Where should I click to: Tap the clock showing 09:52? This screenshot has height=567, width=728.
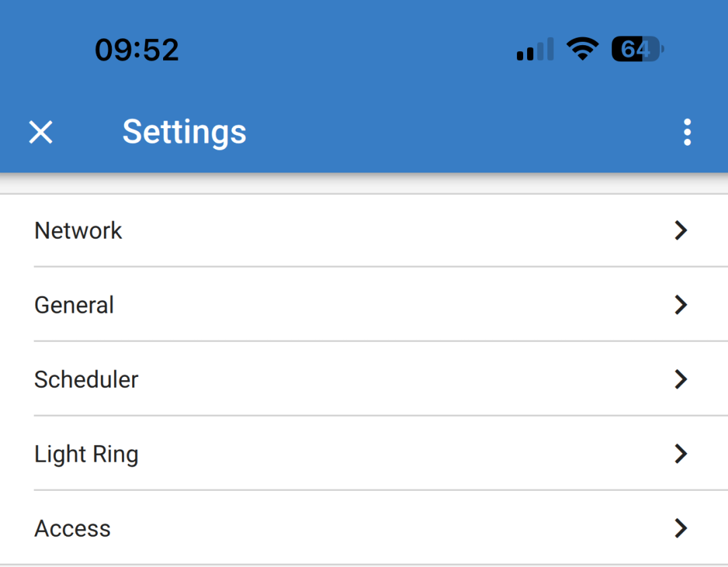(x=138, y=49)
